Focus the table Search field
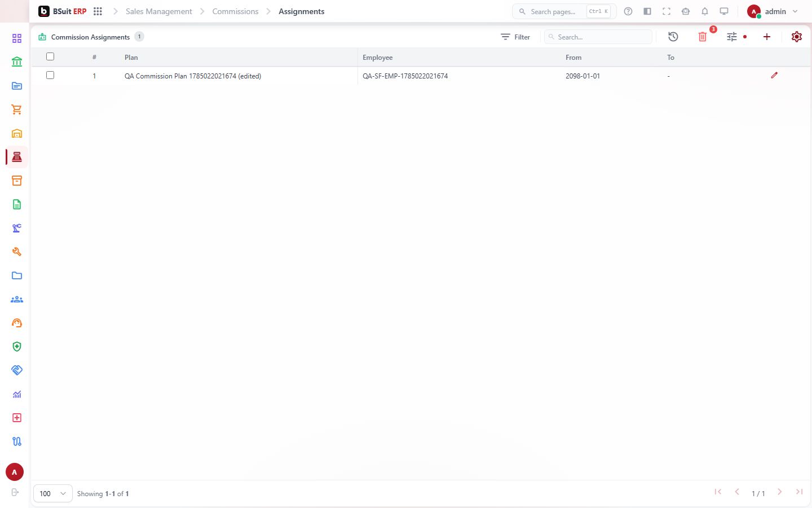This screenshot has height=508, width=812. [x=598, y=37]
